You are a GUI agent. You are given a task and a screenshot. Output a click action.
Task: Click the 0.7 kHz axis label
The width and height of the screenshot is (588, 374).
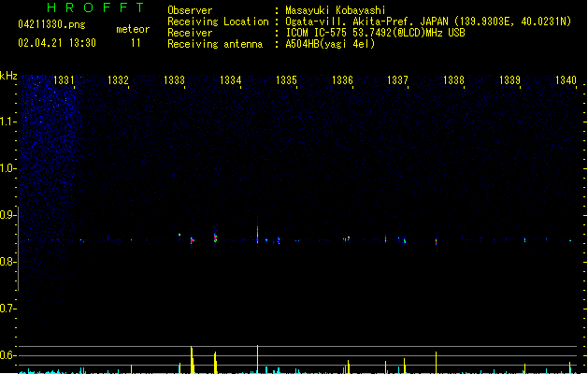click(x=7, y=309)
